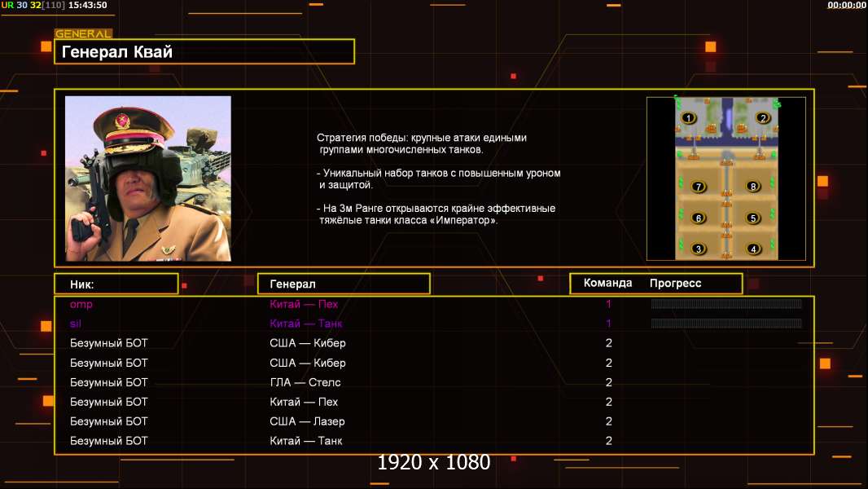Click sil's loading progress bar
This screenshot has width=868, height=489.
point(726,324)
